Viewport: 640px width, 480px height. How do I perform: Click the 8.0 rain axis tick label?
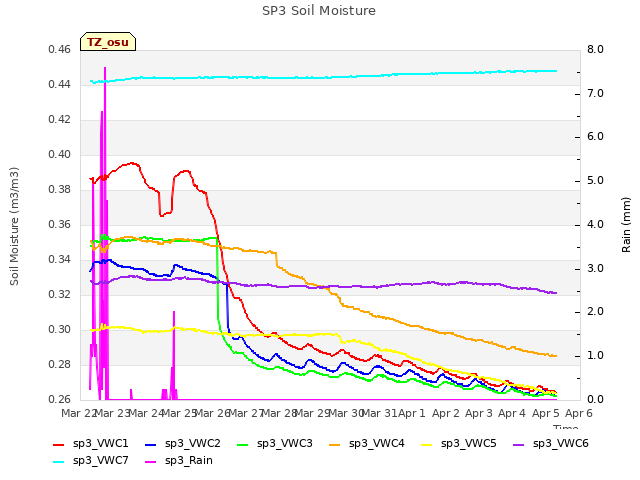595,49
